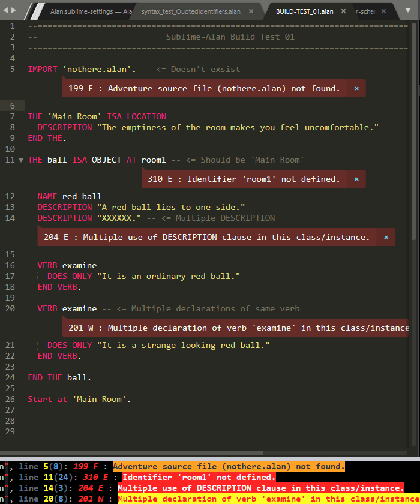Viewport: 420px width, 504px height.
Task: Click the 'nothere.alan' string on line 5
Action: (x=97, y=69)
